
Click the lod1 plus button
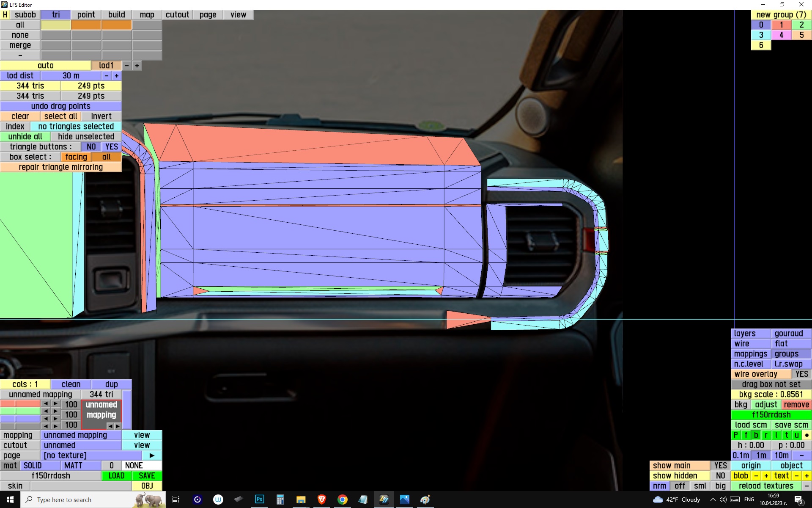[137, 66]
